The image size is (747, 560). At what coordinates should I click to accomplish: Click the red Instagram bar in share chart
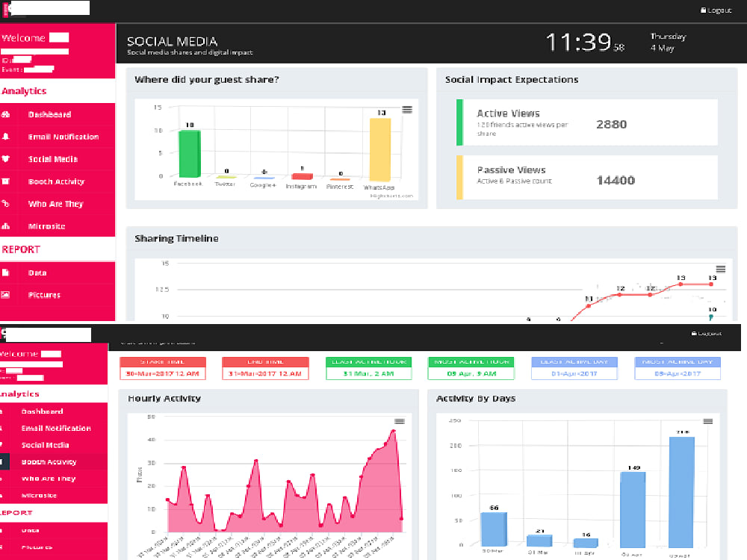[302, 176]
